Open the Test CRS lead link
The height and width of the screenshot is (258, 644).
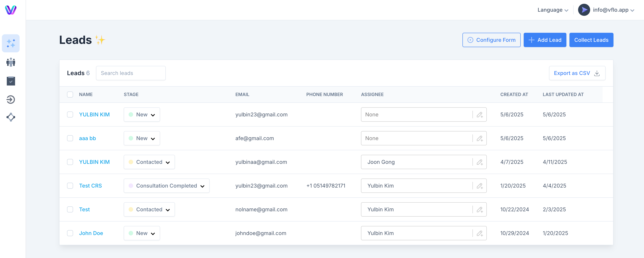pos(91,186)
